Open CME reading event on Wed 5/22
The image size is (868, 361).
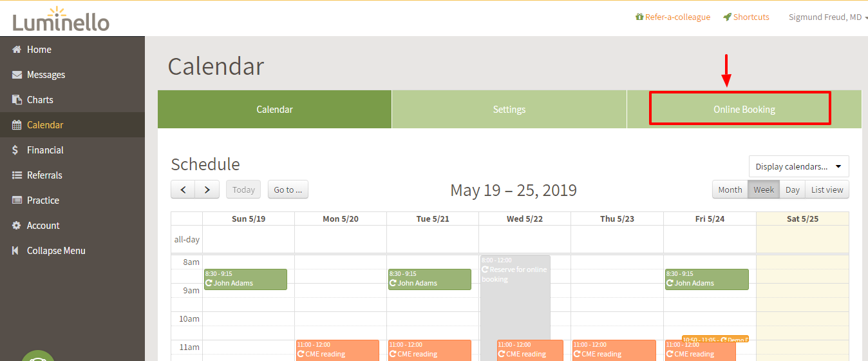click(530, 350)
